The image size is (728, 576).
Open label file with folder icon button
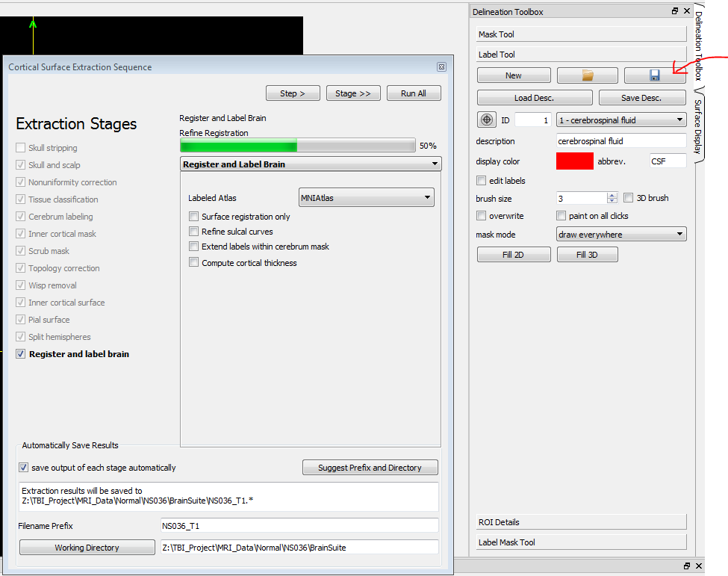588,75
